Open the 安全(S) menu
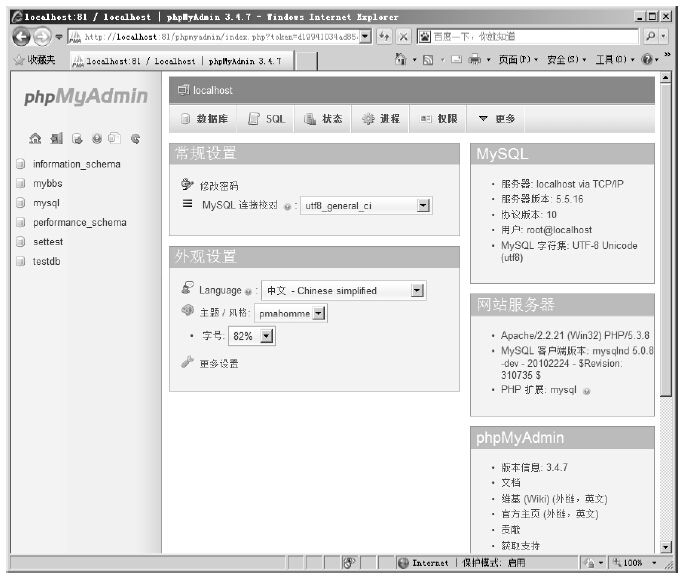The height and width of the screenshot is (578, 684). point(566,59)
